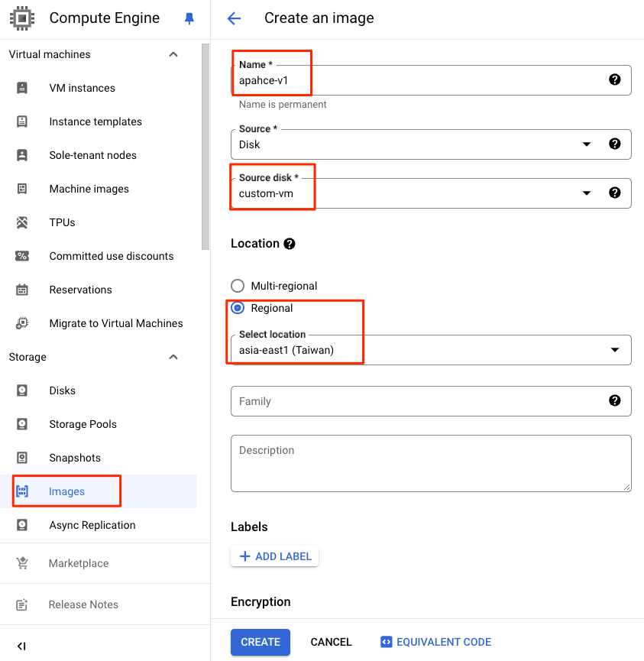
Task: Click the Description text area
Action: click(x=431, y=463)
